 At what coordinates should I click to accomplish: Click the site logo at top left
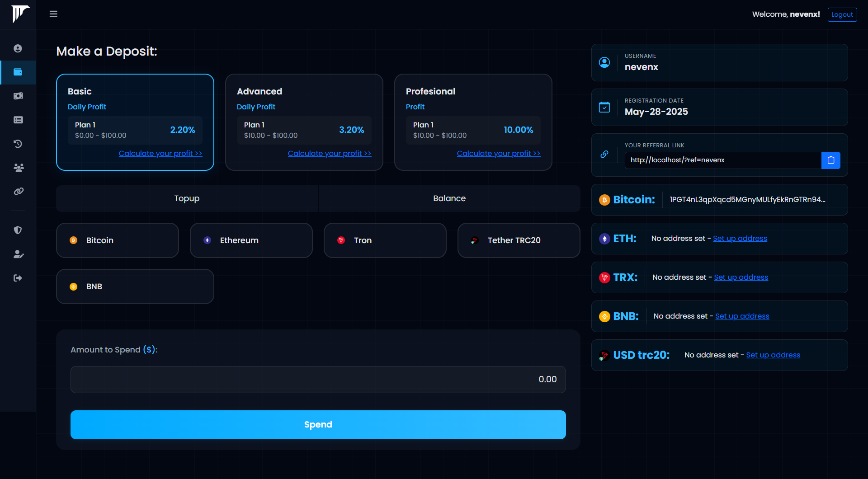pos(20,14)
